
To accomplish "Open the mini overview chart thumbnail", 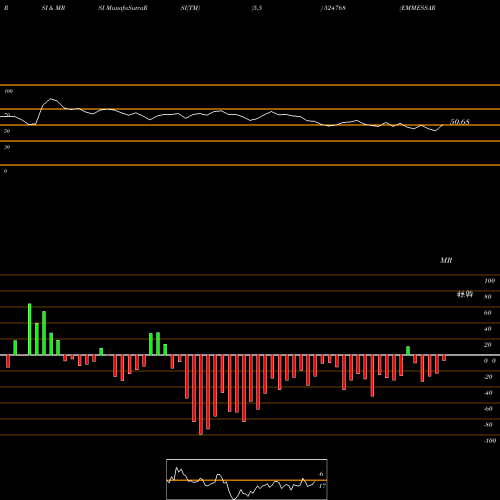I will tap(247, 479).
